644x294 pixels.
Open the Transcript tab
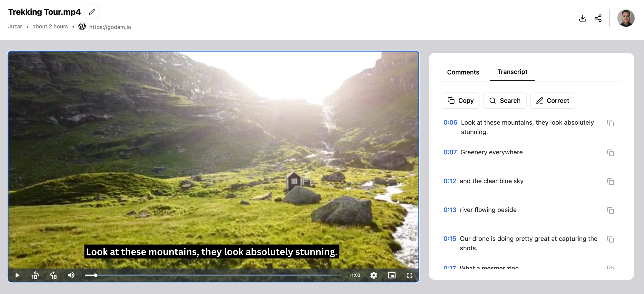coord(512,72)
